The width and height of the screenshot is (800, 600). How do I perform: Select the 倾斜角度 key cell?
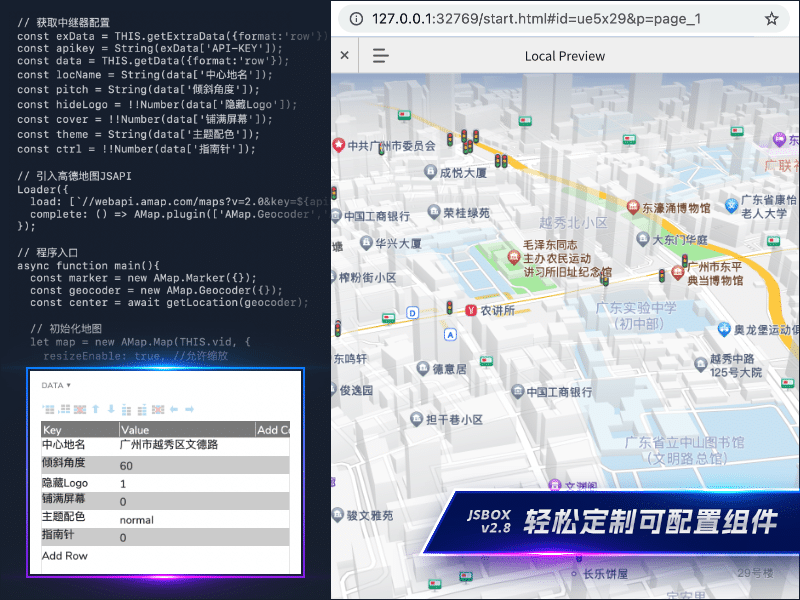80,464
